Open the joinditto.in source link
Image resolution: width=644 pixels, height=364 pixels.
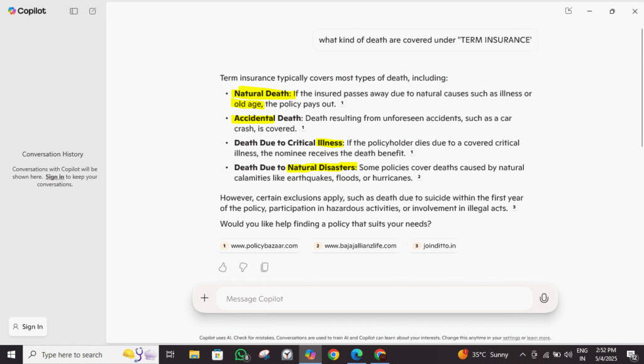click(434, 246)
